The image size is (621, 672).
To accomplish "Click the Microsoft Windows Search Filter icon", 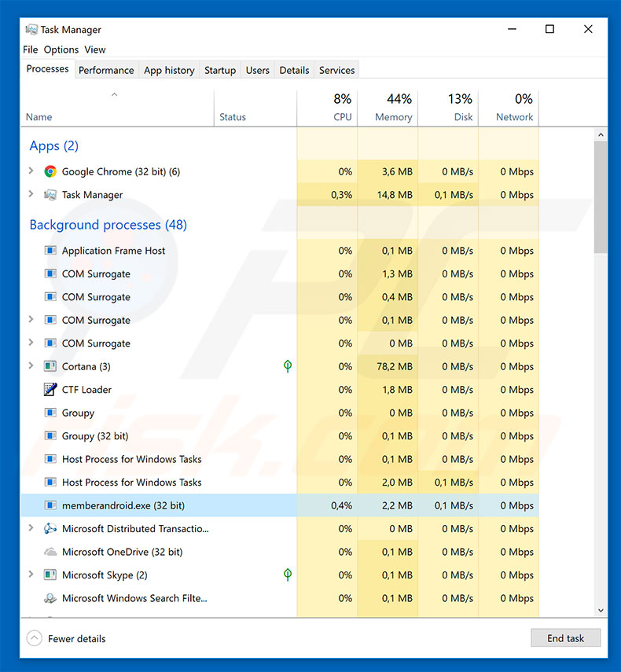I will point(50,598).
